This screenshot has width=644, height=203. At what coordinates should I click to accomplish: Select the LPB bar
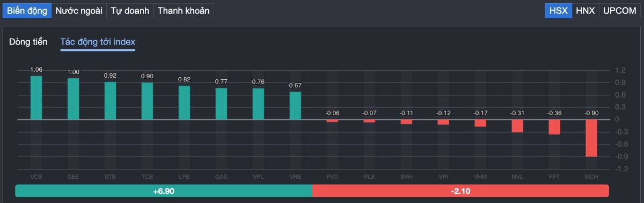[184, 102]
